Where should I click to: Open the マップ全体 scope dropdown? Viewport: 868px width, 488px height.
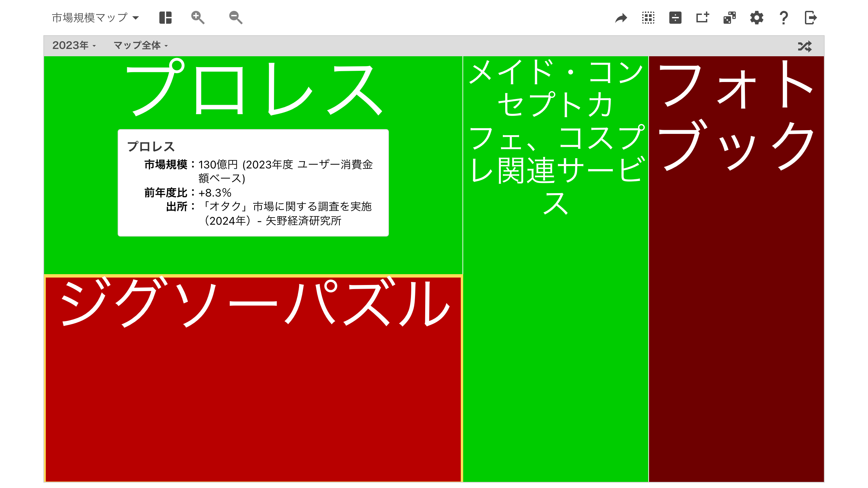point(141,45)
